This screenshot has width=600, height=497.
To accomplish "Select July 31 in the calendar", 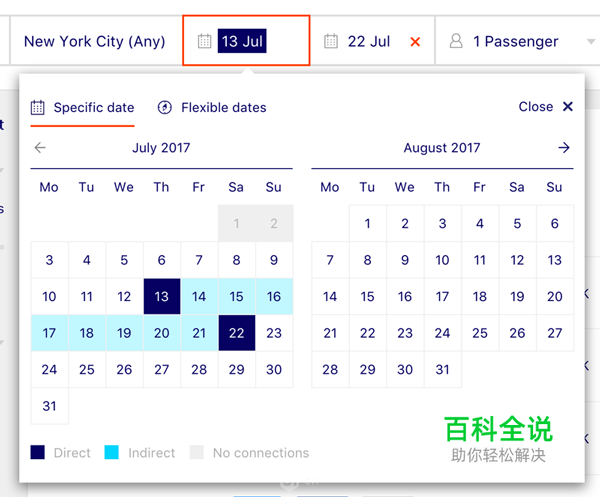I will point(49,406).
